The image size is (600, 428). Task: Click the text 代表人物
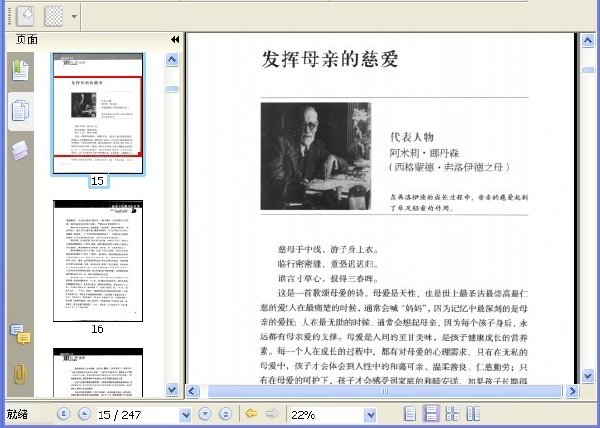click(412, 137)
